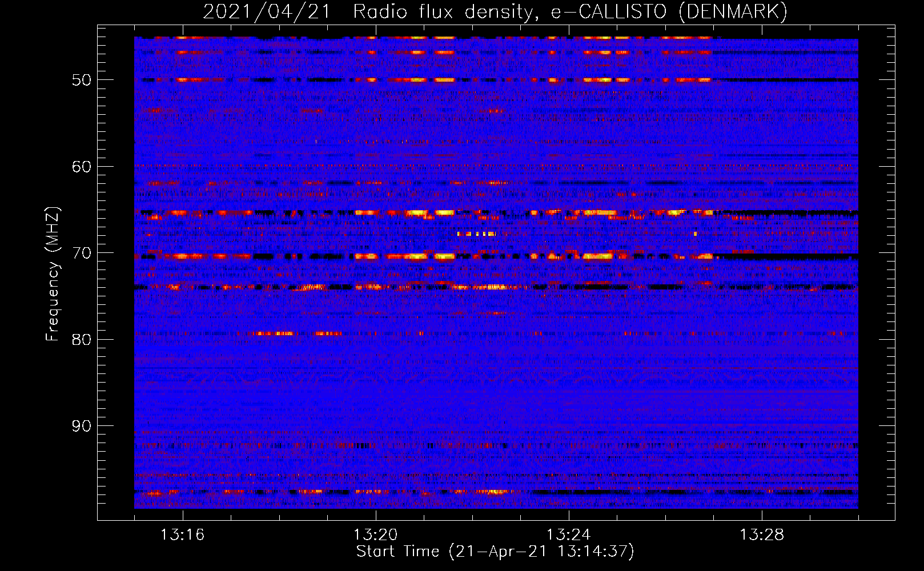Image resolution: width=924 pixels, height=571 pixels.
Task: Click the 80 frequency tick label
Action: pos(82,340)
